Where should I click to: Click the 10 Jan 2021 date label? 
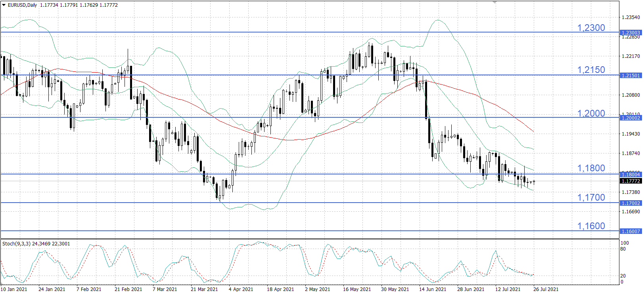(14, 289)
